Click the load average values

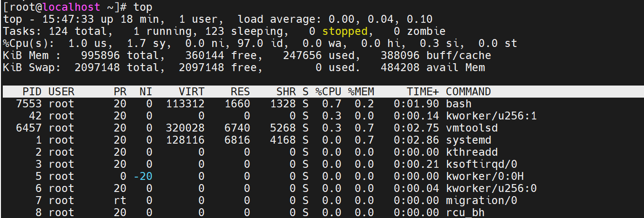tap(381, 20)
